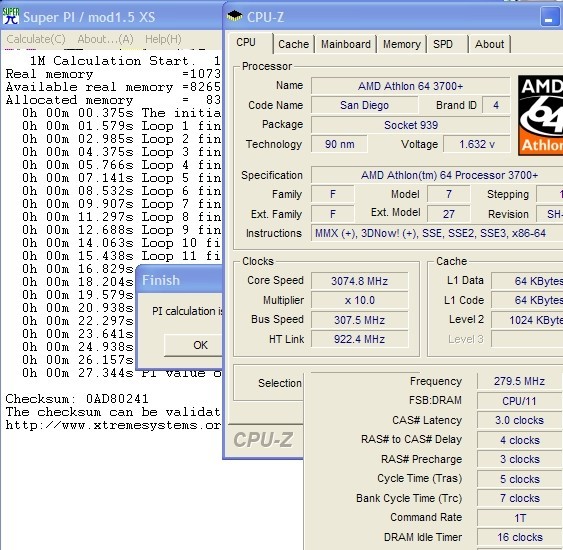Viewport: 563px width, 550px height.
Task: Click the processor Name field
Action: (x=410, y=86)
